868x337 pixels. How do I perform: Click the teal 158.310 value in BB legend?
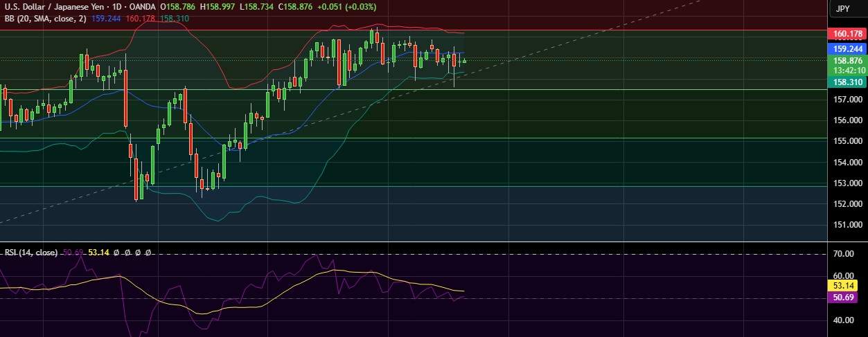174,17
